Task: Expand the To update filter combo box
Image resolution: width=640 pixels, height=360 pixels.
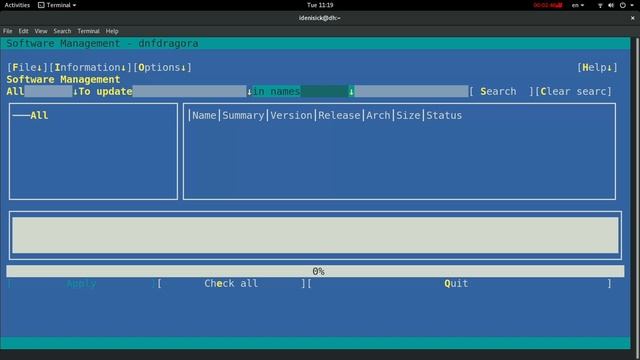Action: (165, 91)
